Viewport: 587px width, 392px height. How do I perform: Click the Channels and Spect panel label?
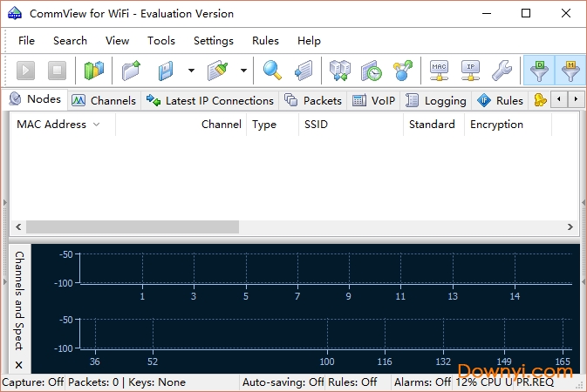[19, 301]
